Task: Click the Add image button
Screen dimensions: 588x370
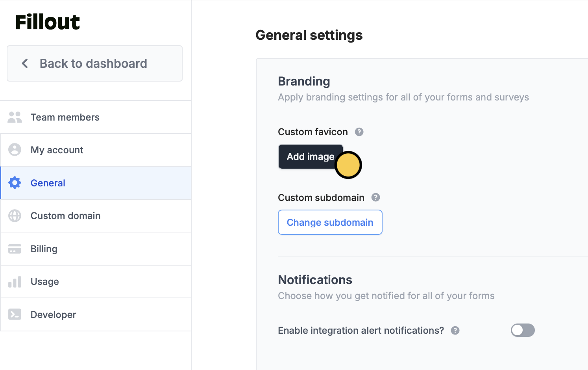Action: click(311, 156)
